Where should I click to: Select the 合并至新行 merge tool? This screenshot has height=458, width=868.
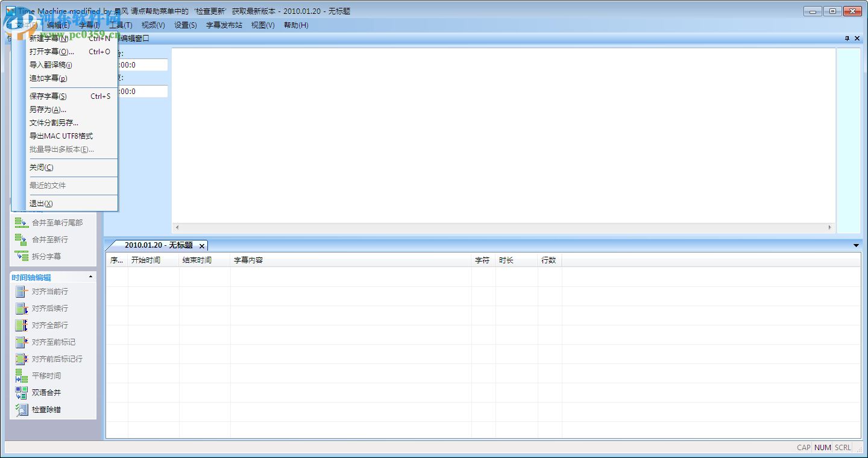pyautogui.click(x=45, y=239)
